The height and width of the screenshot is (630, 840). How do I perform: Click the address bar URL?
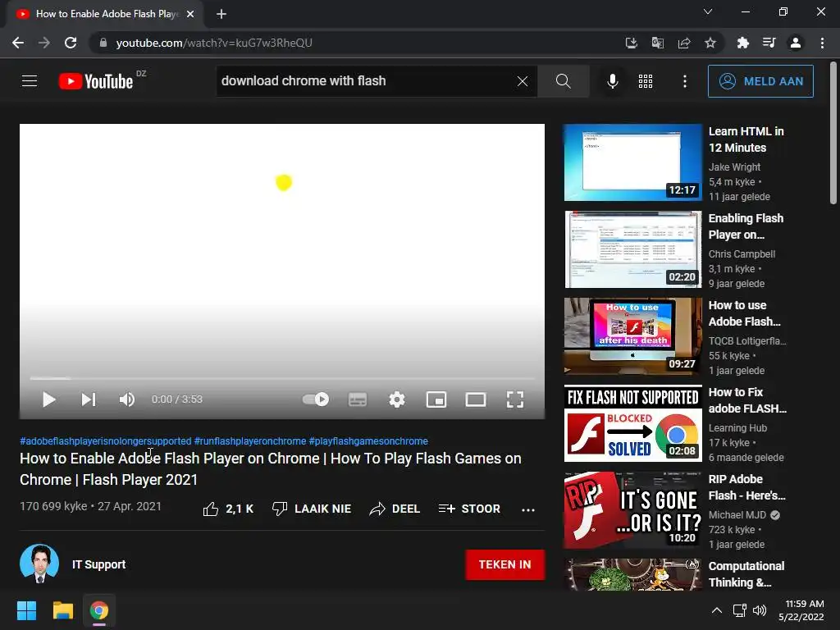214,43
